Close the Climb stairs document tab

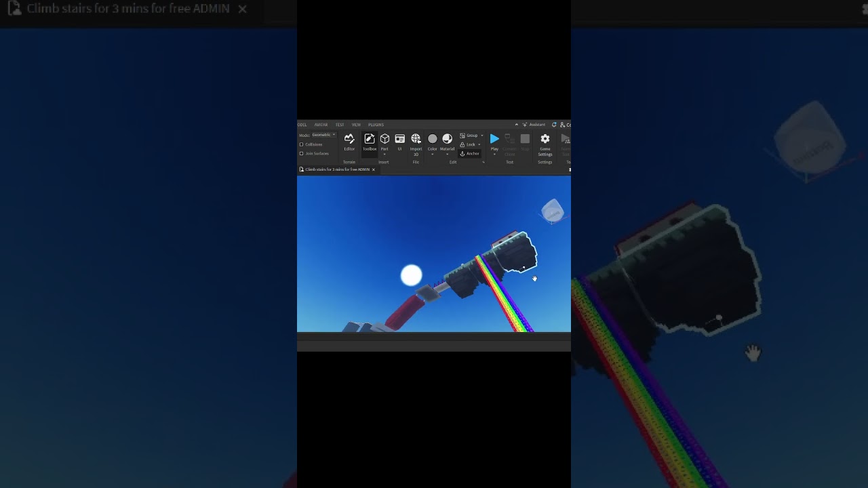point(374,169)
